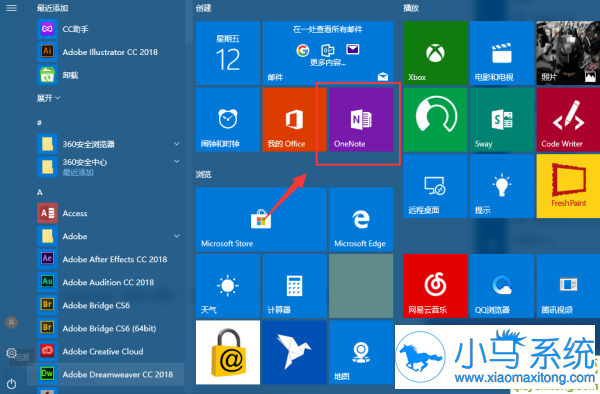Open the 我的 Office tile
This screenshot has height=394, width=600.
click(294, 120)
